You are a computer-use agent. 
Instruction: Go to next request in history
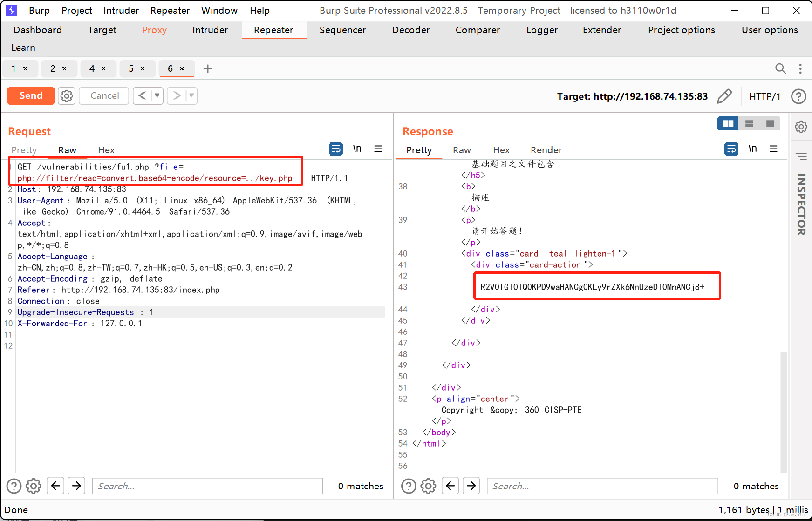pyautogui.click(x=177, y=96)
